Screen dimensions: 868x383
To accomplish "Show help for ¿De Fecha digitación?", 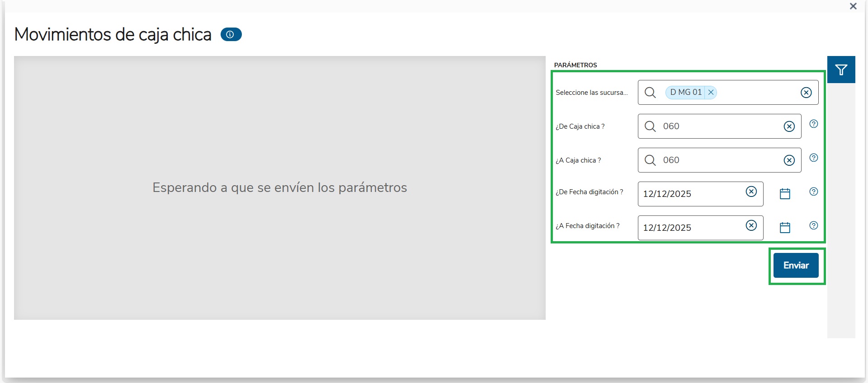I will pos(813,191).
